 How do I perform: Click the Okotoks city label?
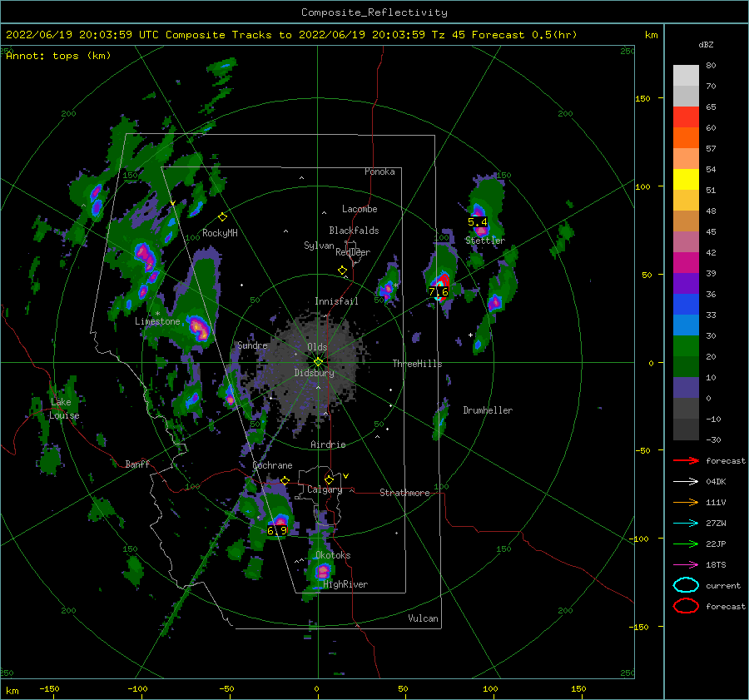click(333, 555)
